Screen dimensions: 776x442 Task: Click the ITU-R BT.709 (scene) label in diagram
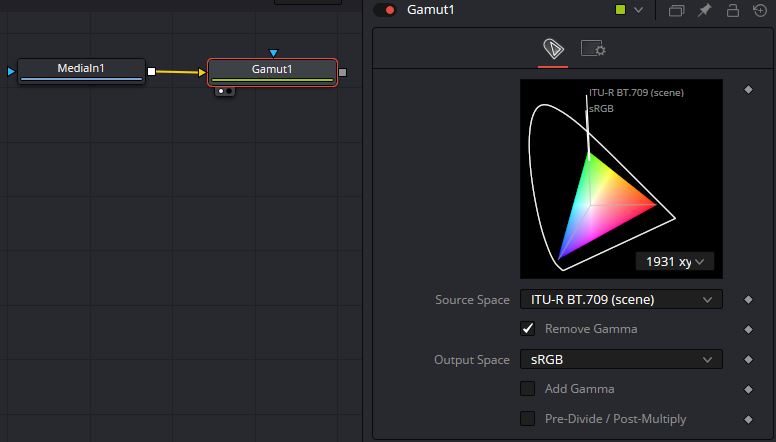click(x=636, y=93)
